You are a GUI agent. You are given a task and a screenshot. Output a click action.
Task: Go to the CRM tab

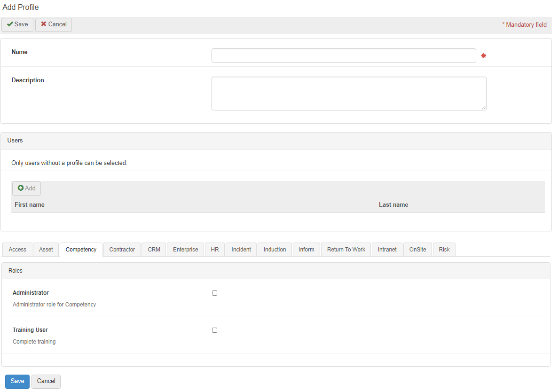click(x=154, y=250)
